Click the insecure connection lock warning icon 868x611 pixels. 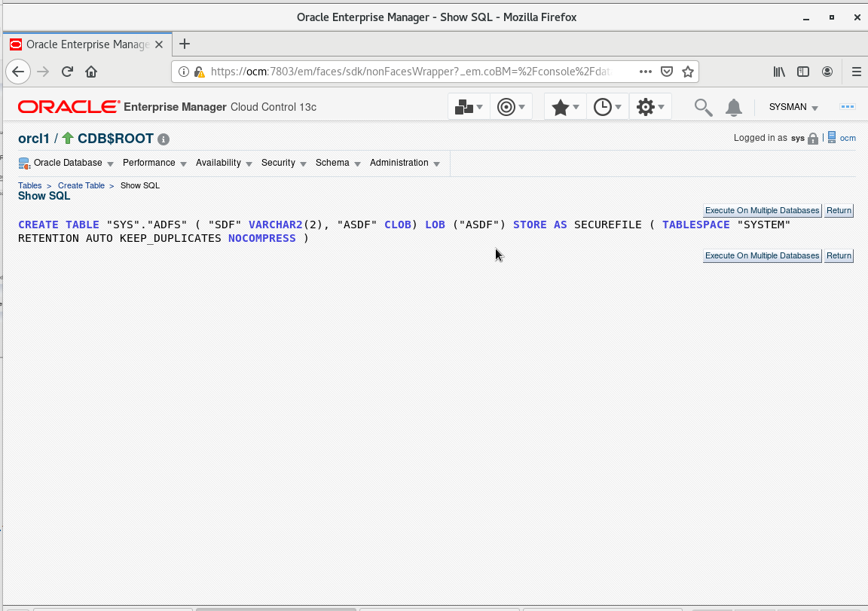tap(199, 72)
